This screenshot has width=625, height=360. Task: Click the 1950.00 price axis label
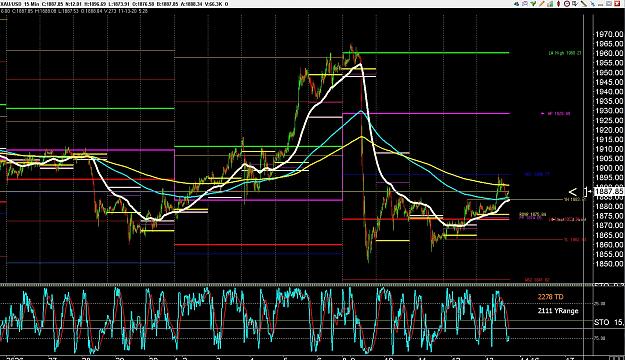(609, 73)
